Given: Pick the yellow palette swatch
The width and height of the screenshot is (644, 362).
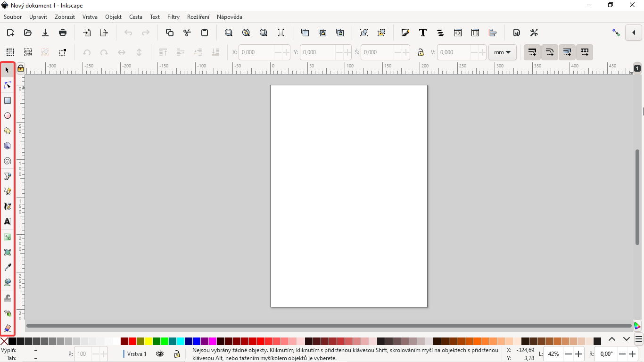Looking at the screenshot, I should 149,341.
